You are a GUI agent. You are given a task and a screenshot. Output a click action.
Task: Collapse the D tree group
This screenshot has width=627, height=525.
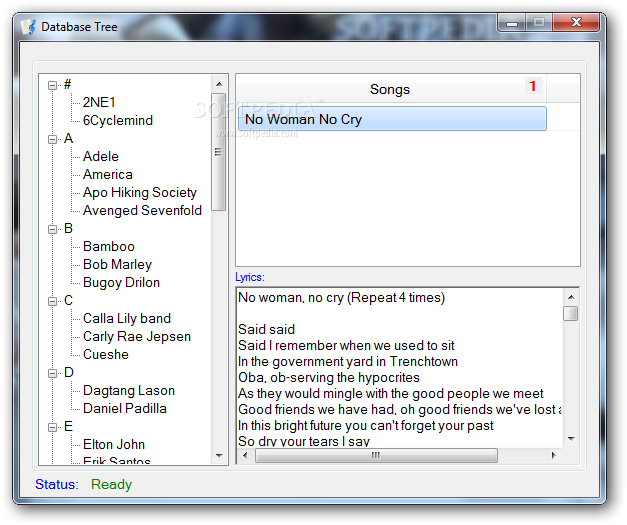point(52,373)
